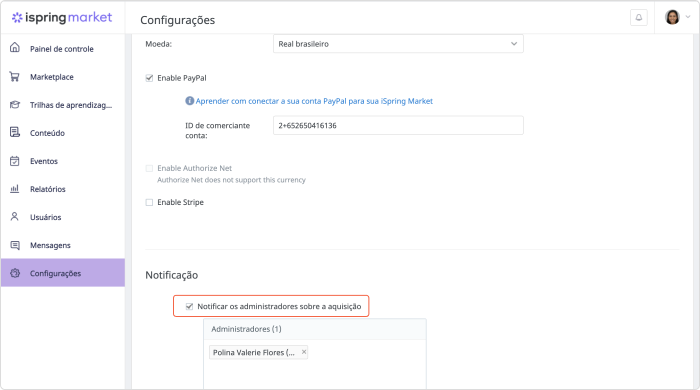
Task: Click the Trilhas de aprendizagem graduation cap icon
Action: [15, 105]
